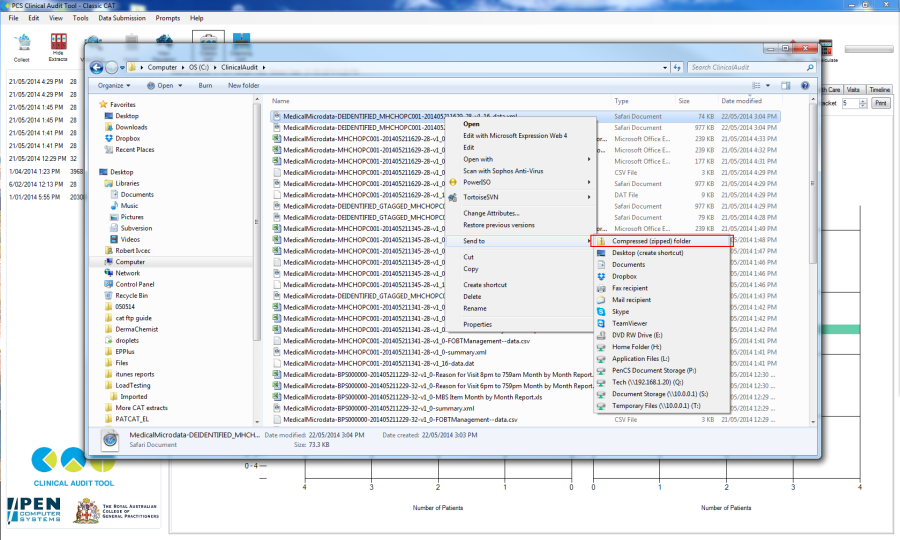Image resolution: width=900 pixels, height=540 pixels.
Task: Click the Recycle Bin icon in navigation pane
Action: (108, 296)
